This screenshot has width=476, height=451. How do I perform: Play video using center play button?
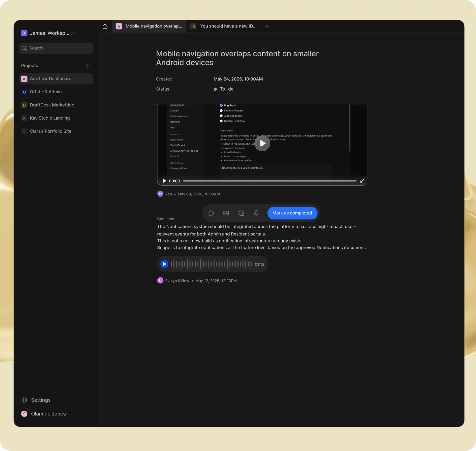coord(262,143)
